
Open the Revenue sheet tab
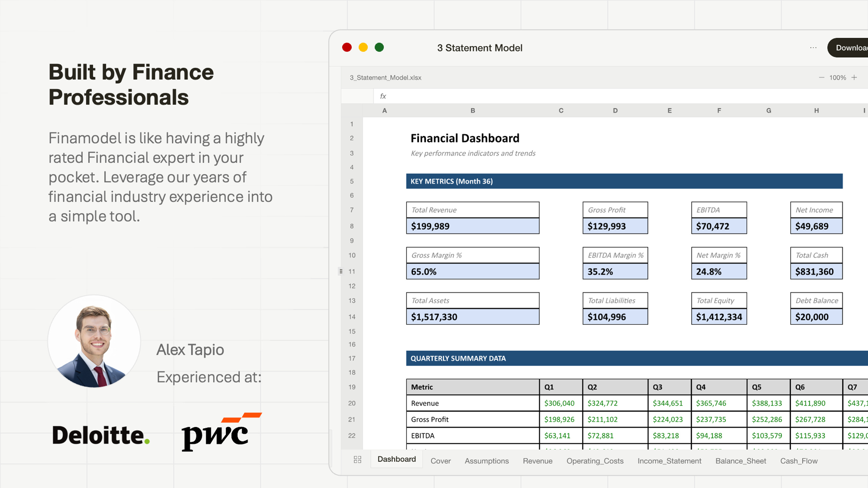[537, 461]
